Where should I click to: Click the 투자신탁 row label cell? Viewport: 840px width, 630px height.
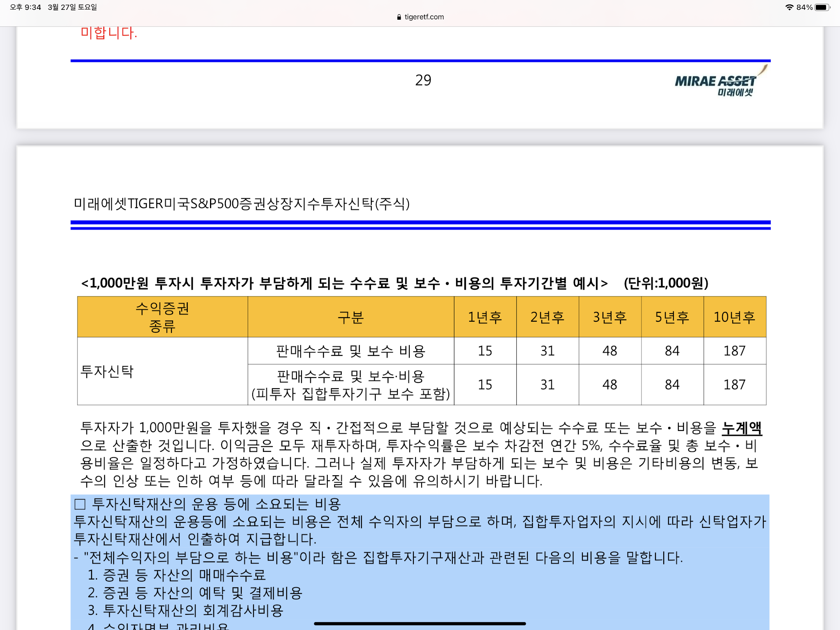click(162, 371)
